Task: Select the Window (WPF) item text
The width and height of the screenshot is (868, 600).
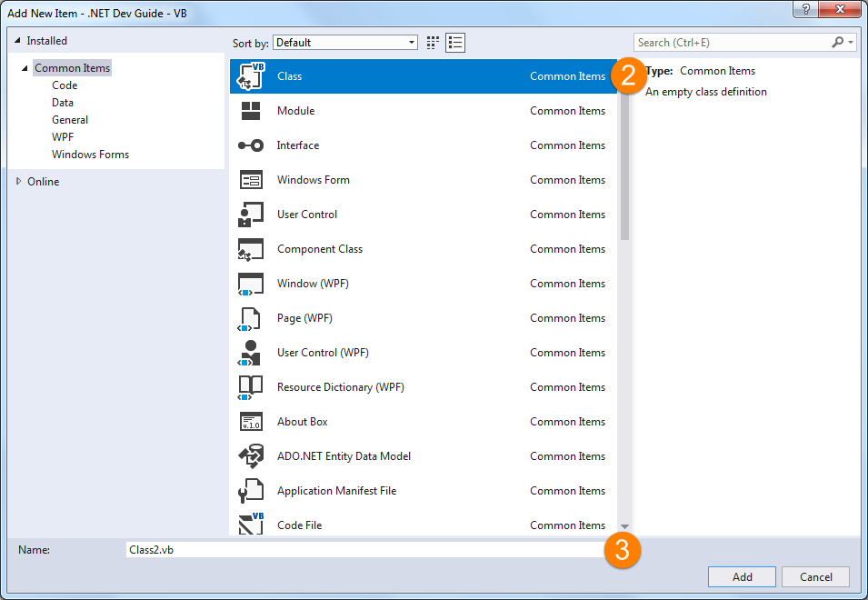Action: (x=313, y=284)
